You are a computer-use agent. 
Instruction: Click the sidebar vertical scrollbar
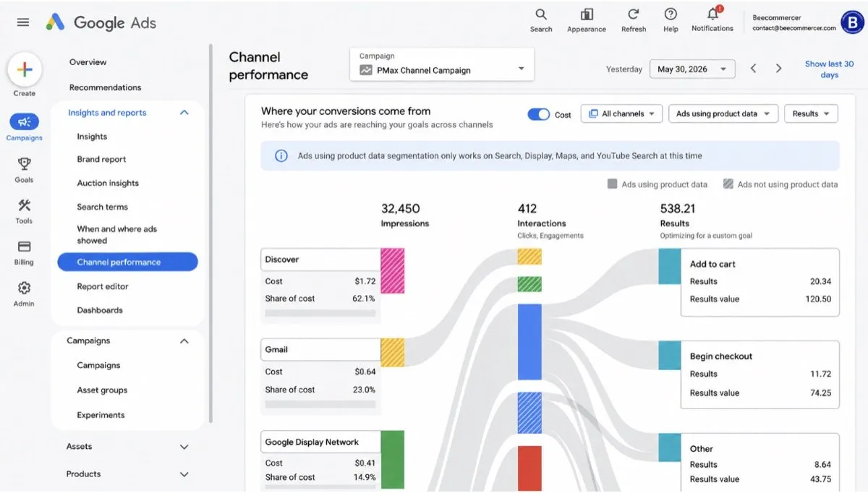pyautogui.click(x=210, y=234)
